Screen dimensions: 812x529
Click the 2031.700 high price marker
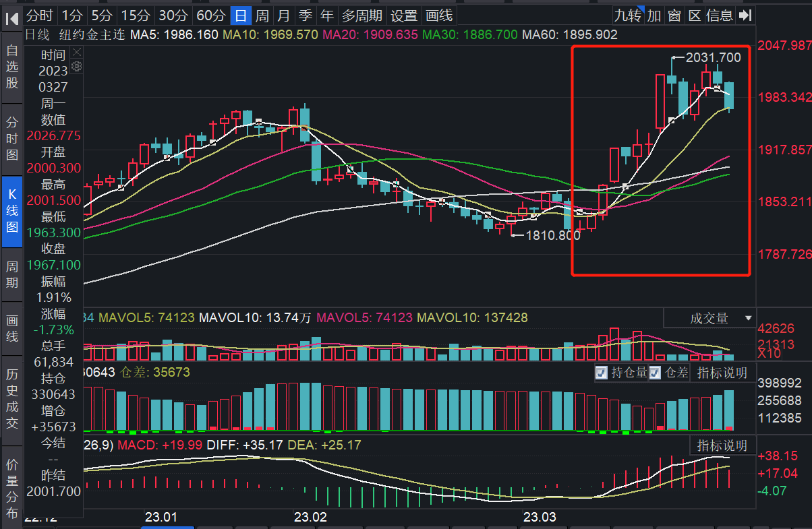pyautogui.click(x=713, y=58)
